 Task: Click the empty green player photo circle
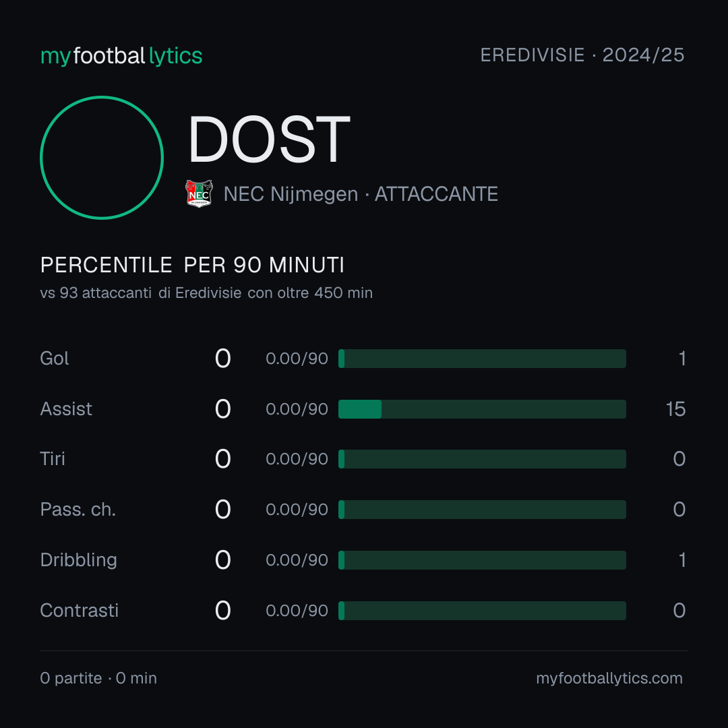point(102,157)
